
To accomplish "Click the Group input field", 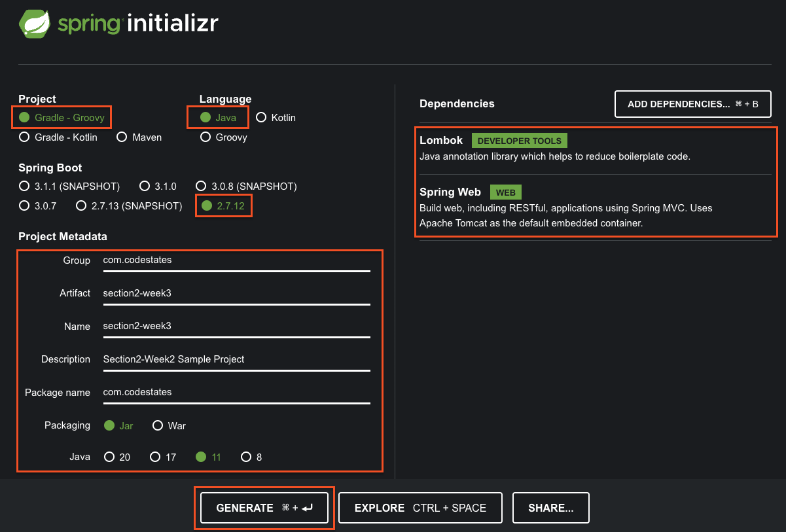I will click(237, 260).
